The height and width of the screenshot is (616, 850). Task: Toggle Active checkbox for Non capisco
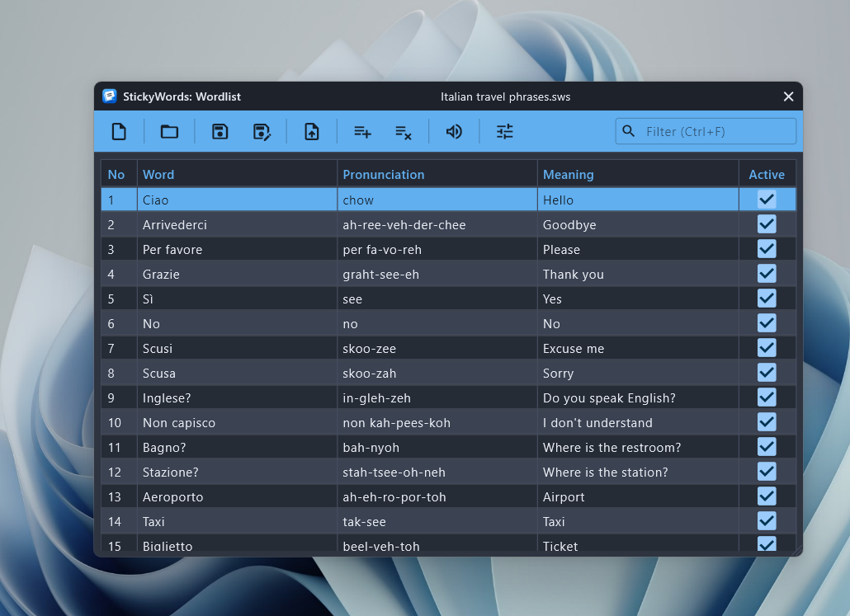pos(767,422)
